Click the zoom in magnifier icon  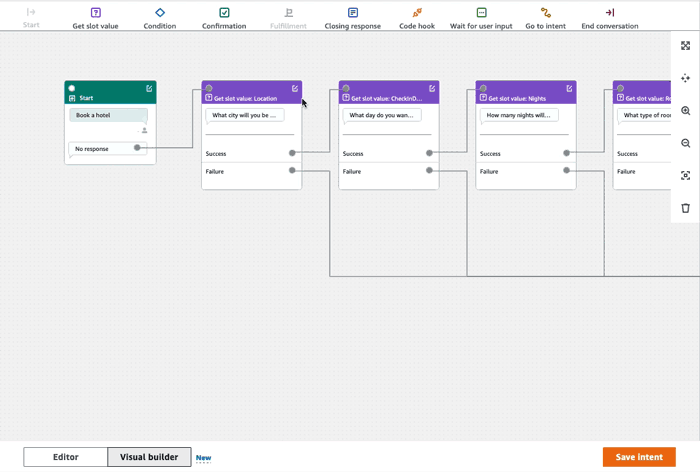point(685,111)
